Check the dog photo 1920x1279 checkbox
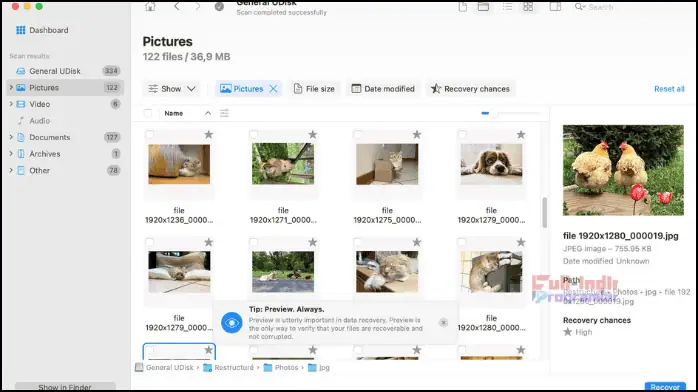Screen dimensions: 698x392 (x=462, y=134)
